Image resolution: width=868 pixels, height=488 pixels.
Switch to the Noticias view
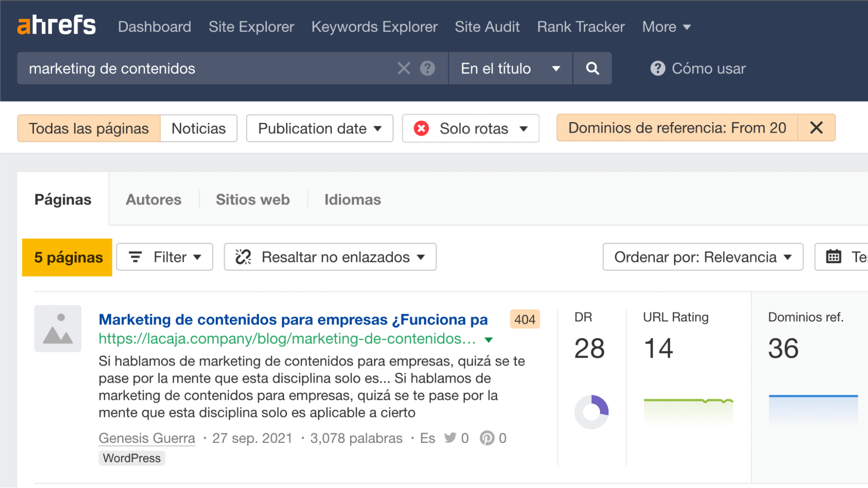click(198, 128)
